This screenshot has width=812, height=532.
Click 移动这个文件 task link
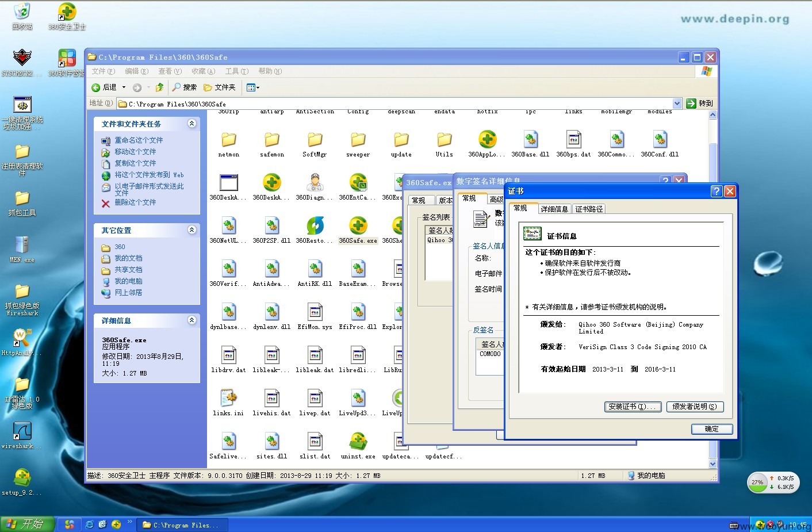135,152
